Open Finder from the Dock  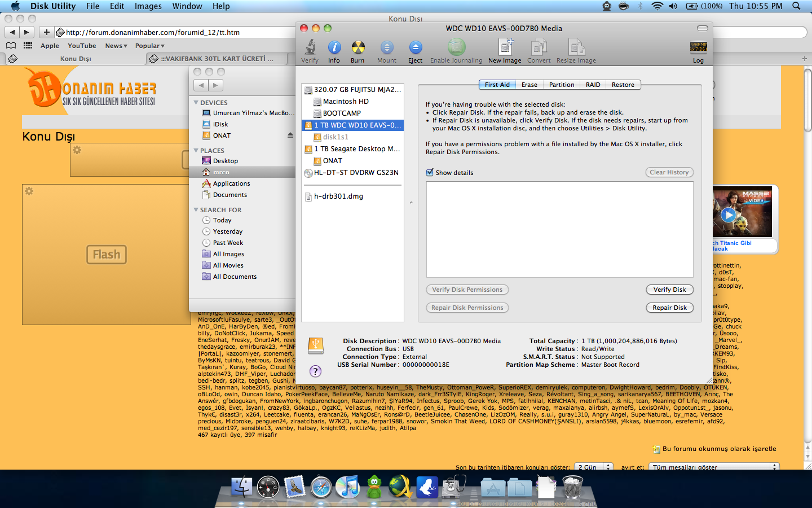(242, 487)
